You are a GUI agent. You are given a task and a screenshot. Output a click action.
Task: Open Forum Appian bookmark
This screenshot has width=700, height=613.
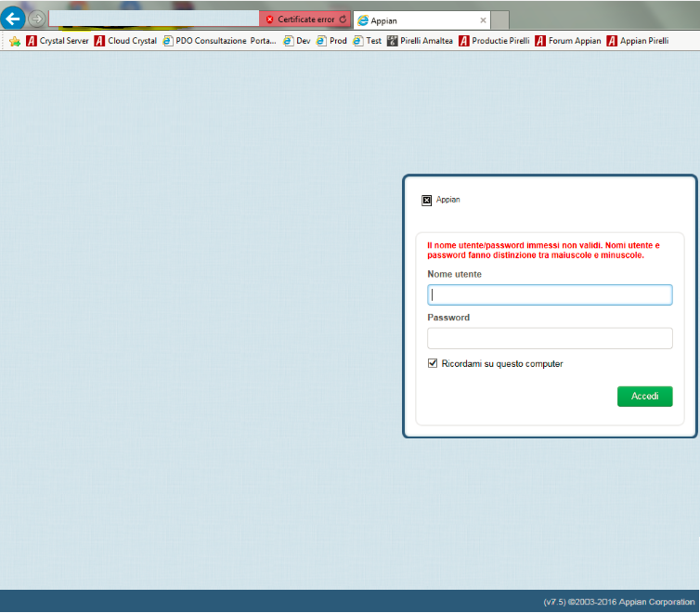pos(568,41)
